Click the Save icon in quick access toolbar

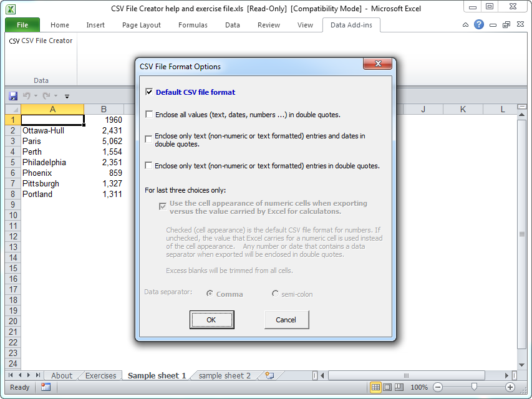coord(13,96)
